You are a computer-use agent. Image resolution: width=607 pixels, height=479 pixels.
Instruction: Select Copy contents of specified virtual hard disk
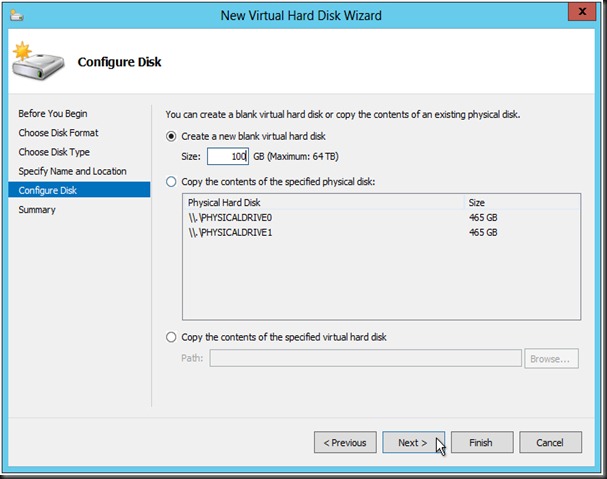click(x=172, y=337)
